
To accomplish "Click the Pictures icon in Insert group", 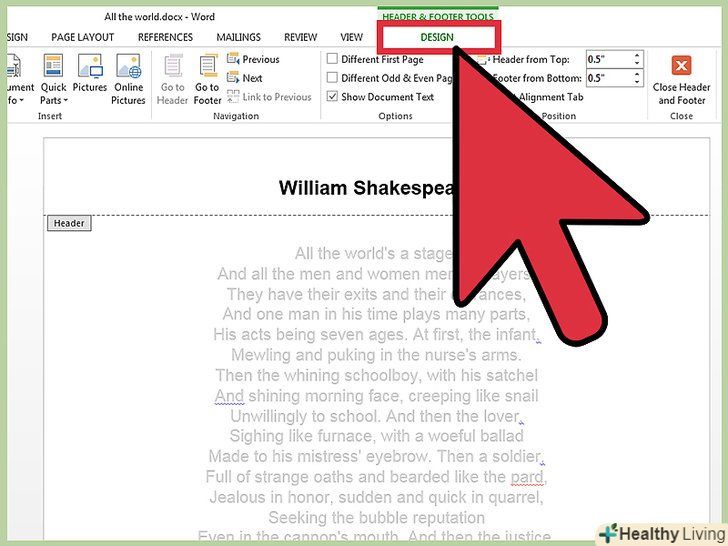I will (90, 79).
